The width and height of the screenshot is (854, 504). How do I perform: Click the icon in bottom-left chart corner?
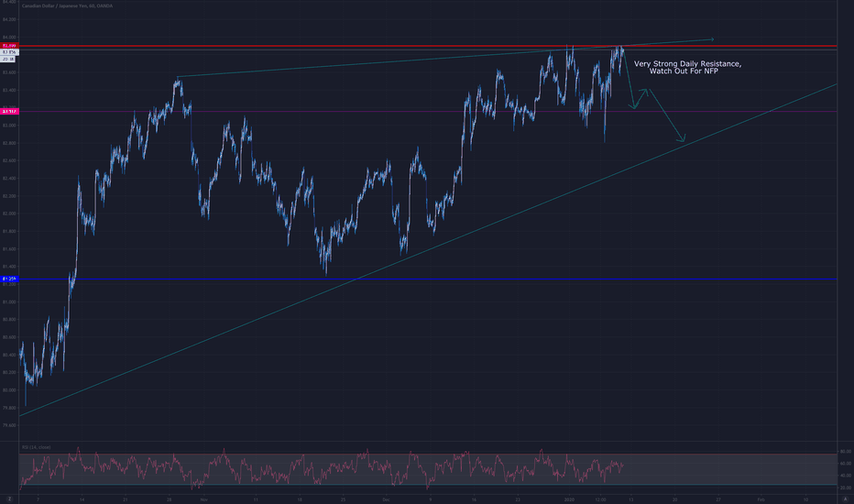pyautogui.click(x=10, y=499)
